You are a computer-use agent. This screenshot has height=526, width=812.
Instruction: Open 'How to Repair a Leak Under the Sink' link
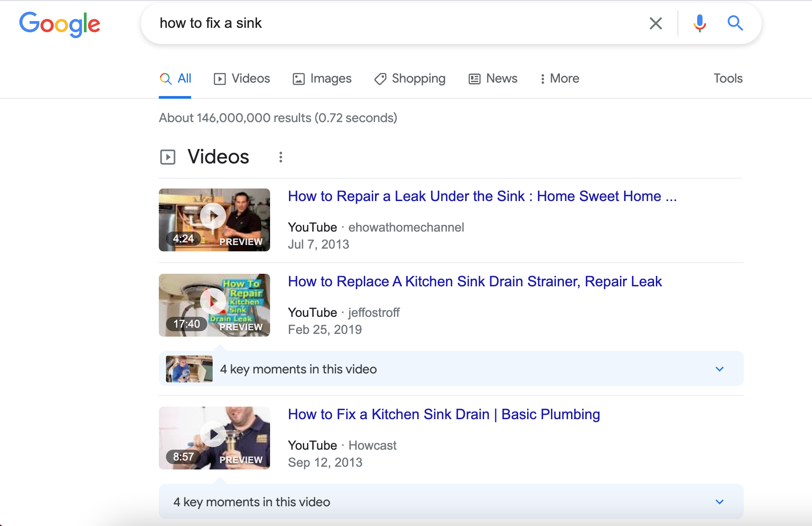tap(482, 196)
